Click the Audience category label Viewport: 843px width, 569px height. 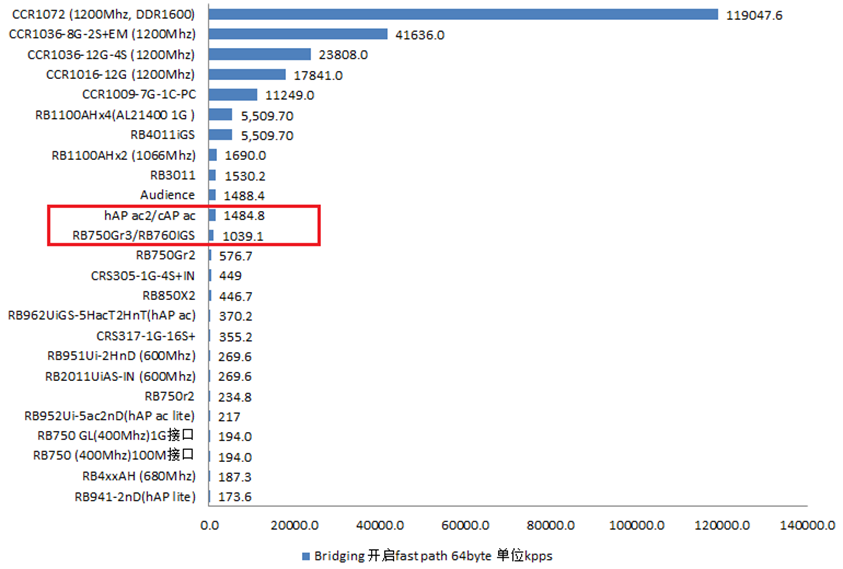click(x=168, y=195)
